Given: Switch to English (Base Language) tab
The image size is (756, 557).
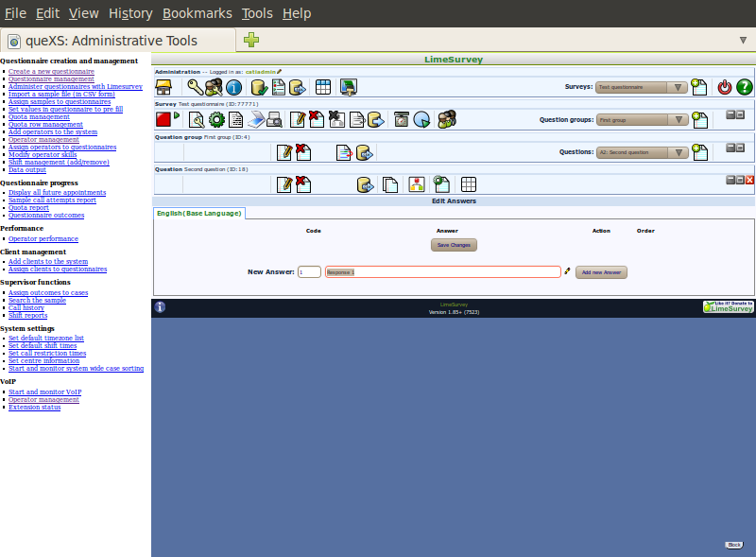Looking at the screenshot, I should (199, 213).
